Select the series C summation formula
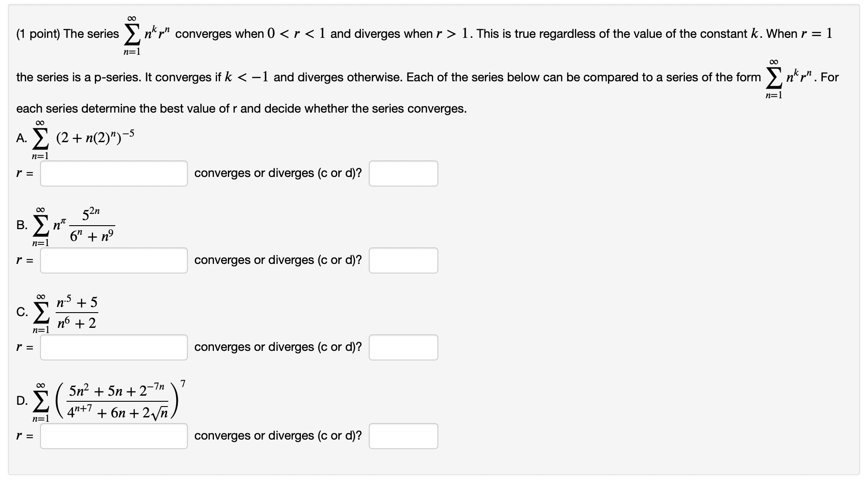 70,311
